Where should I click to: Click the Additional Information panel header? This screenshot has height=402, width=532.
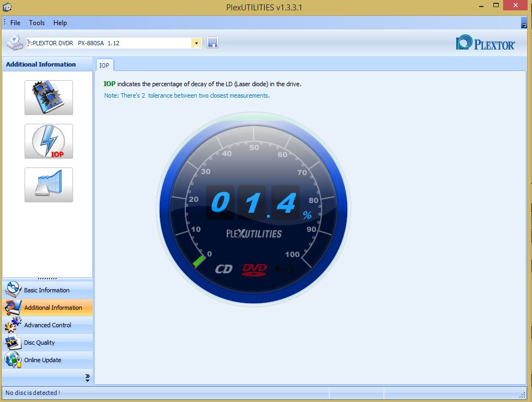(47, 64)
